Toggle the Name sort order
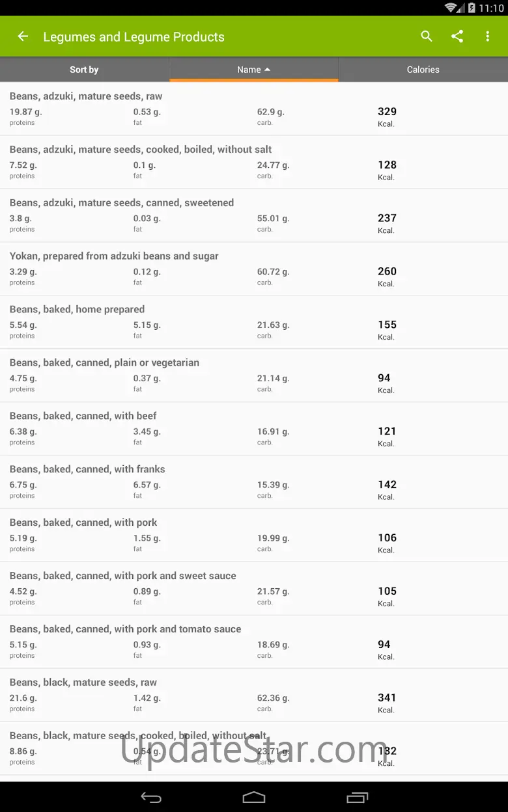The height and width of the screenshot is (812, 508). (x=253, y=70)
